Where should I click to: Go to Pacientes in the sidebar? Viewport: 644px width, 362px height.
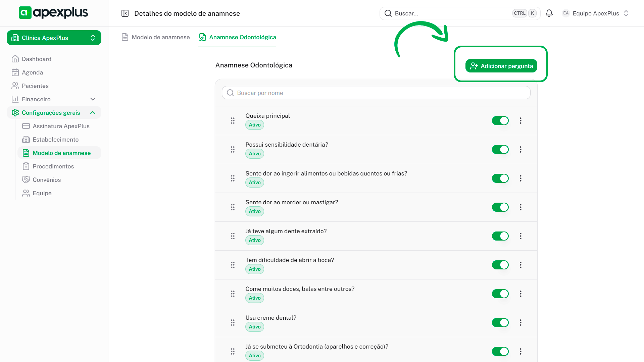click(35, 86)
